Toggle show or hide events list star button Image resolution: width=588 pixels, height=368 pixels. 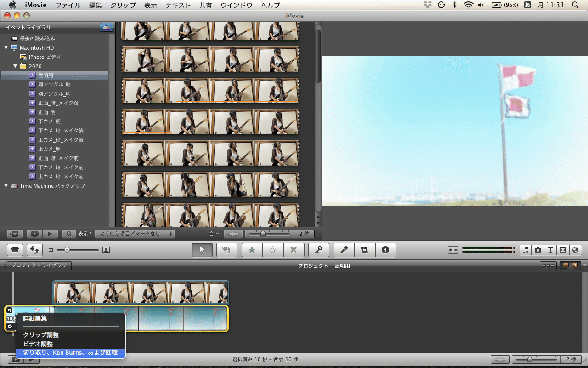click(15, 234)
